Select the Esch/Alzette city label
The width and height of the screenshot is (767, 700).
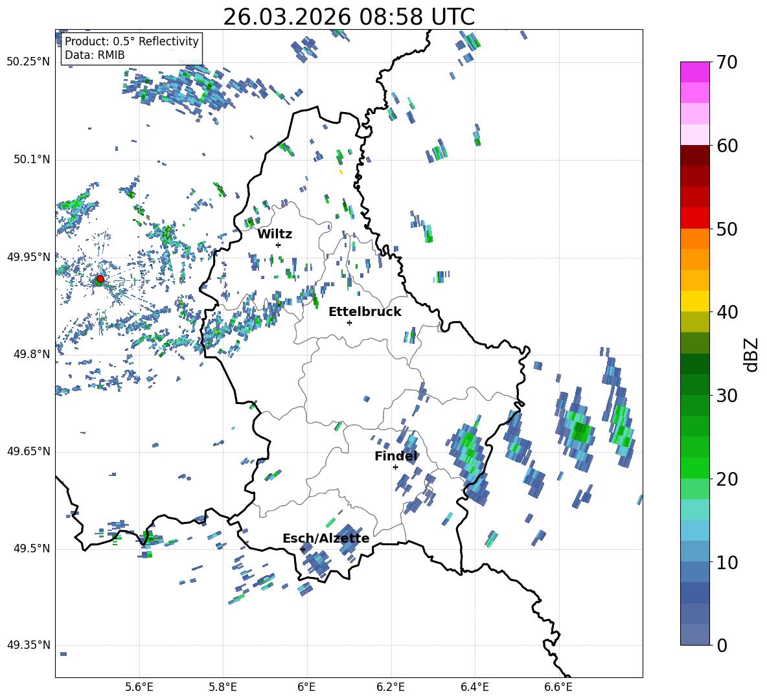coord(326,538)
